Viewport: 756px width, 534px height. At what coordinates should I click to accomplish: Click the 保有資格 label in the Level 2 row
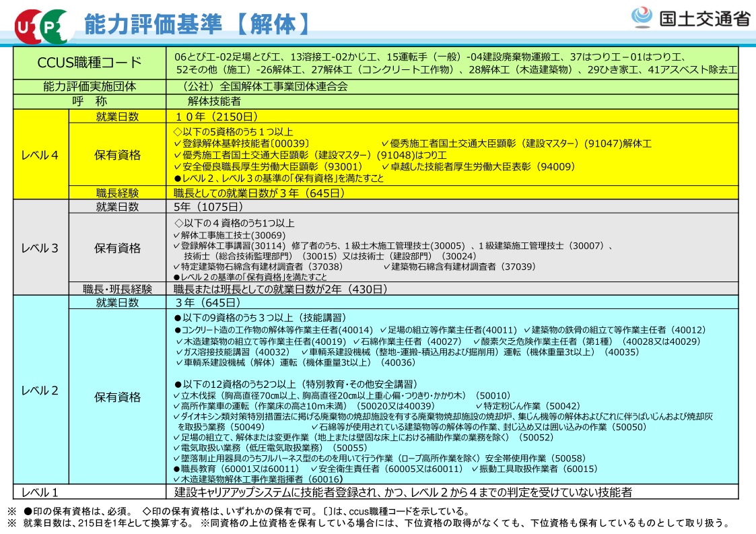pos(118,397)
